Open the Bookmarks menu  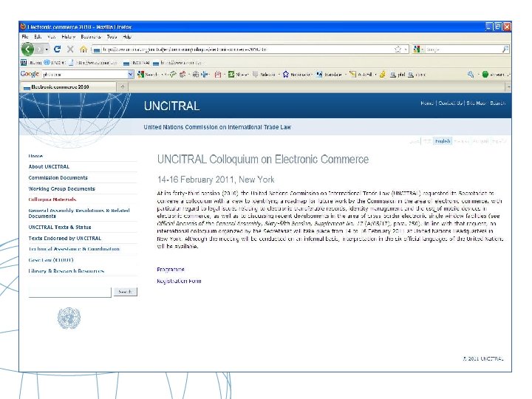point(91,37)
